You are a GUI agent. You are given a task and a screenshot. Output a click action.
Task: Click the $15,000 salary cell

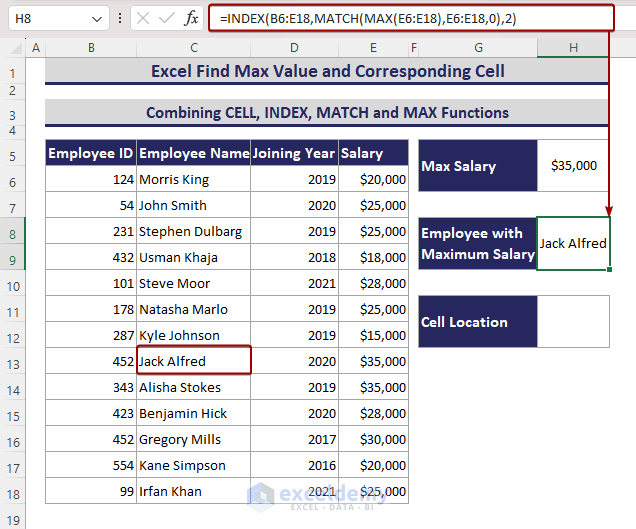[374, 335]
